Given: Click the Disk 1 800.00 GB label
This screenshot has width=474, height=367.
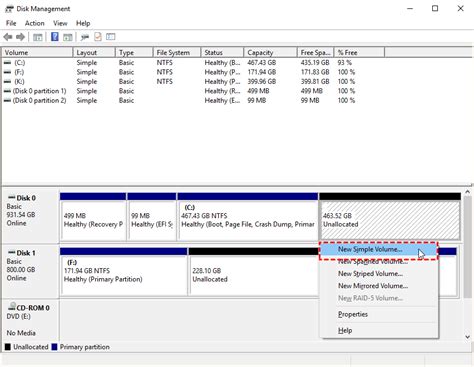Looking at the screenshot, I should pyautogui.click(x=21, y=270).
